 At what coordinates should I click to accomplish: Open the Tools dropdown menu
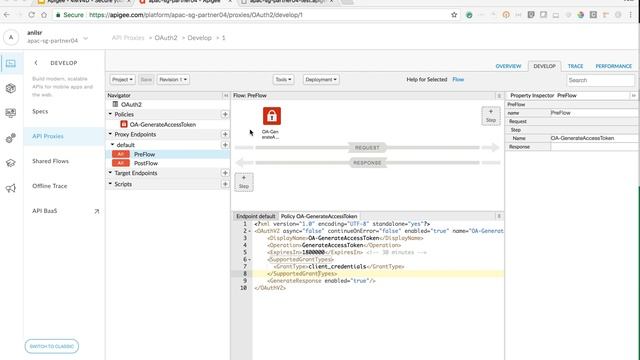283,80
